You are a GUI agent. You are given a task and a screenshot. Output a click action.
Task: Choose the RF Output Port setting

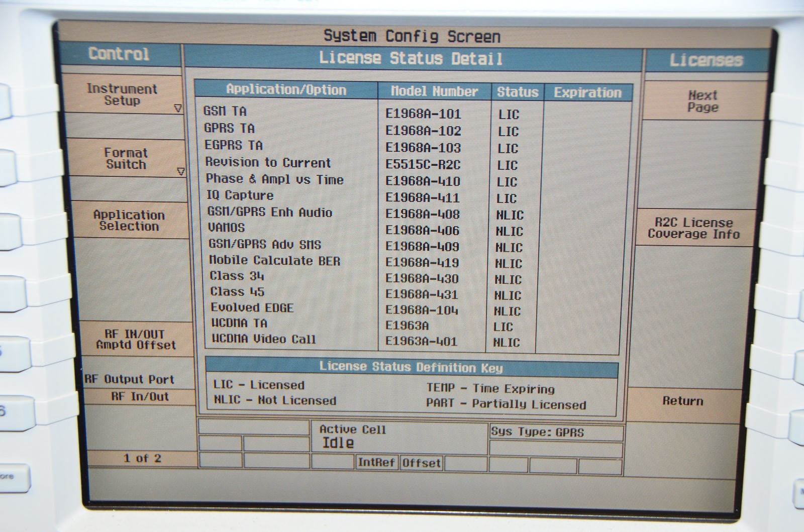pos(130,380)
